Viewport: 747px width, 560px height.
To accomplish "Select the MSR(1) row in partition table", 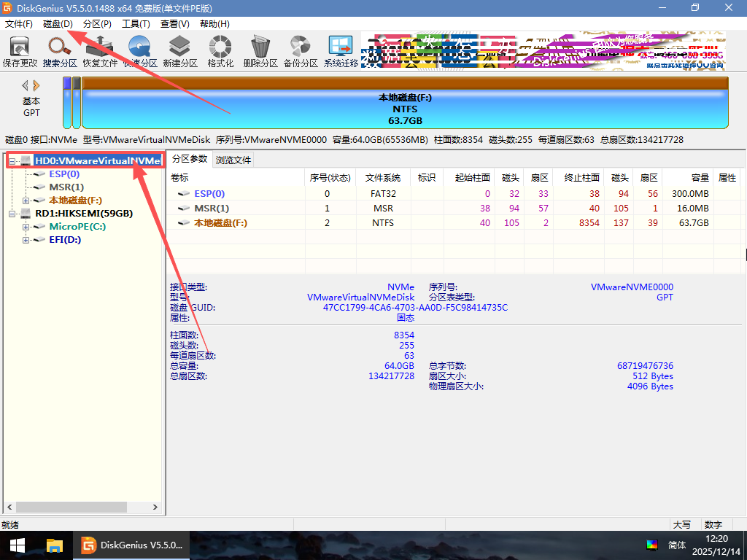I will (x=212, y=209).
